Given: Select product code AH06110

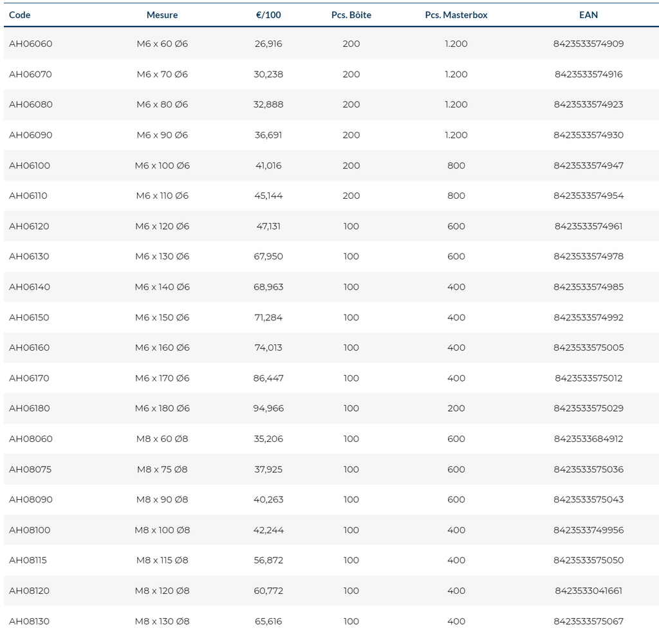Looking at the screenshot, I should 28,196.
